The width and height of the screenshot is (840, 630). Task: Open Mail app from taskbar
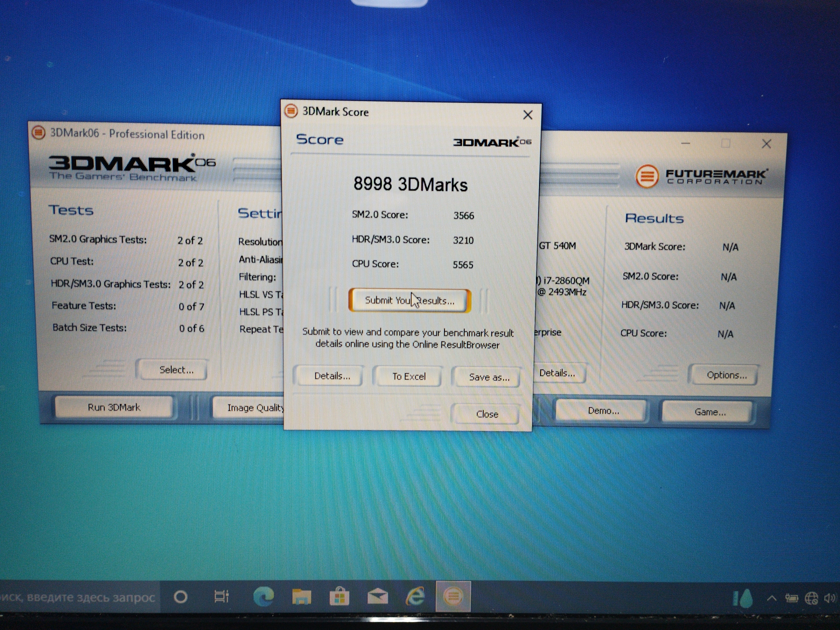[x=378, y=596]
